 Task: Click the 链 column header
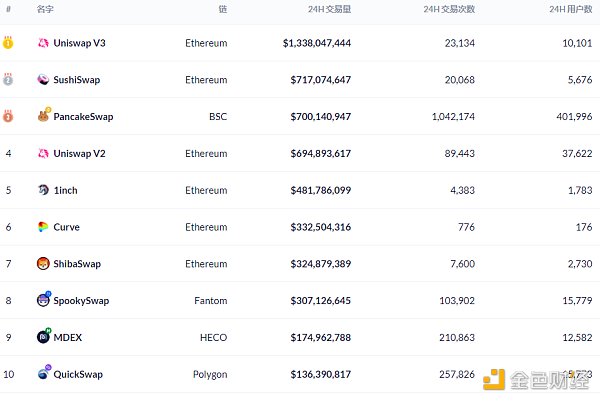click(222, 9)
